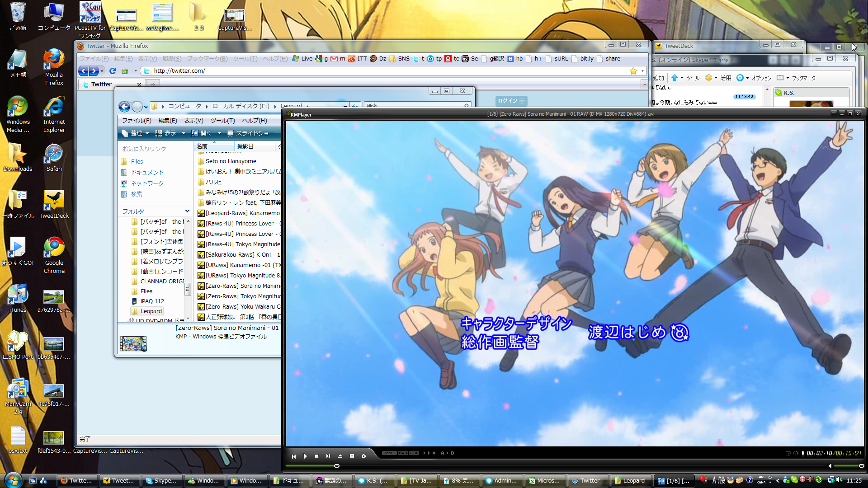This screenshot has width=868, height=488.
Task: Open the 表示 views dropdown in Explorer
Action: point(170,133)
